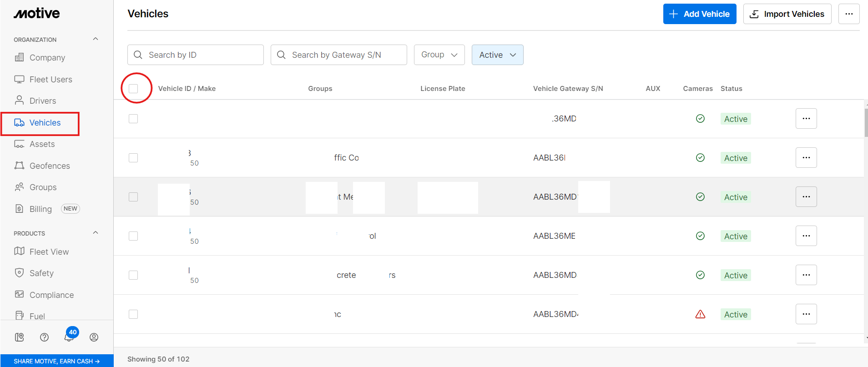Click AABL36ME gateway serial cell
This screenshot has height=367, width=868.
click(x=554, y=236)
